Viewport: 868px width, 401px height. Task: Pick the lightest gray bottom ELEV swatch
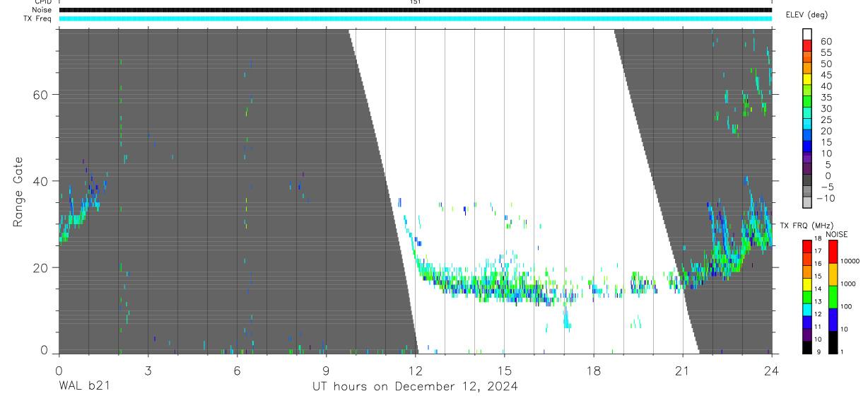pyautogui.click(x=807, y=202)
